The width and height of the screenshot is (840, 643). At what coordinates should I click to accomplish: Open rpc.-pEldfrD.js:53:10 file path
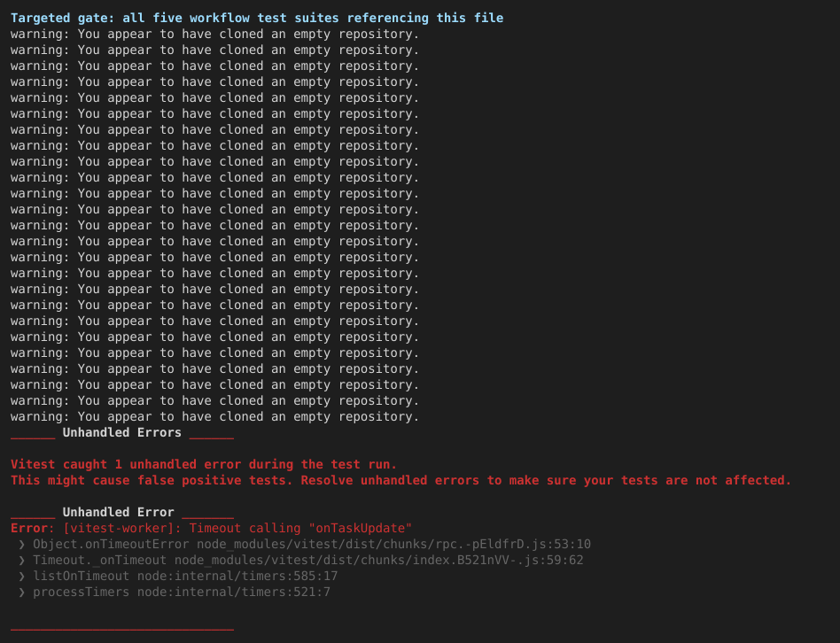point(393,545)
